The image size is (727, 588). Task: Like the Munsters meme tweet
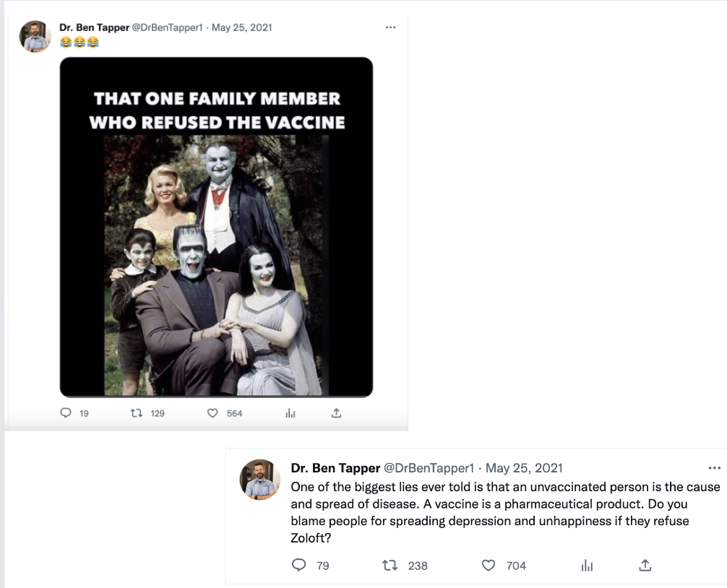tap(212, 412)
